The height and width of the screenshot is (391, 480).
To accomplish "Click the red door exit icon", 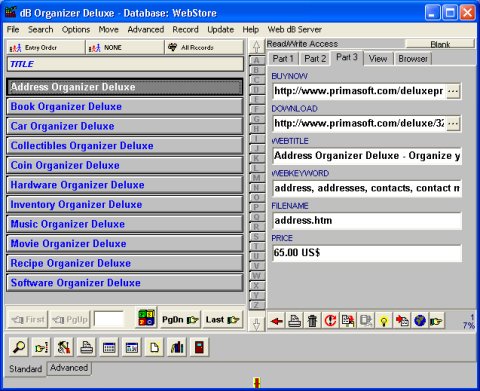I will click(x=199, y=347).
